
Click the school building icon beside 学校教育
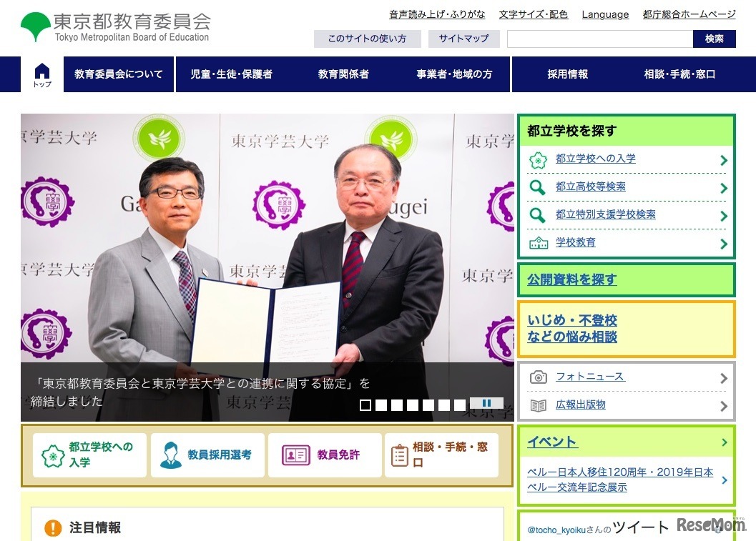[x=539, y=243]
